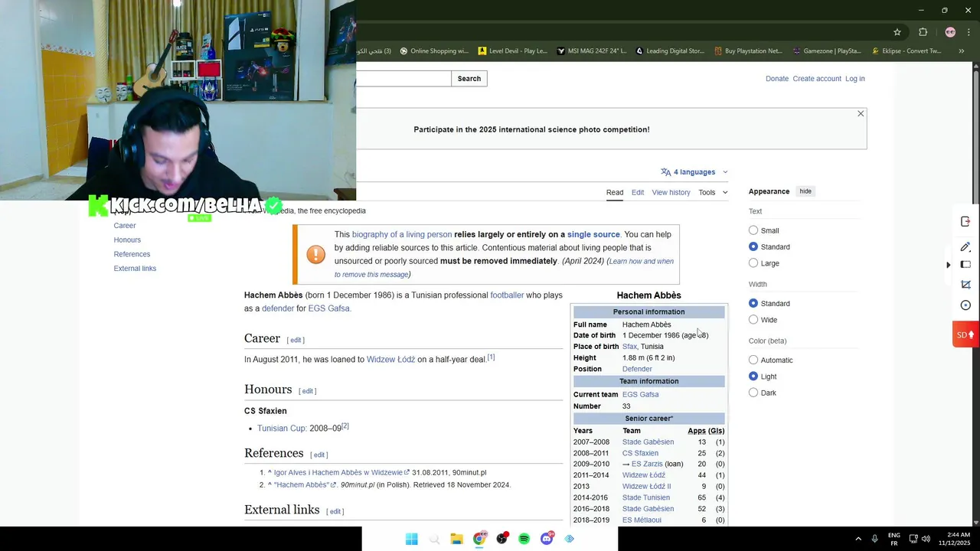Open the Leading Digital Store bookmark

click(x=670, y=51)
